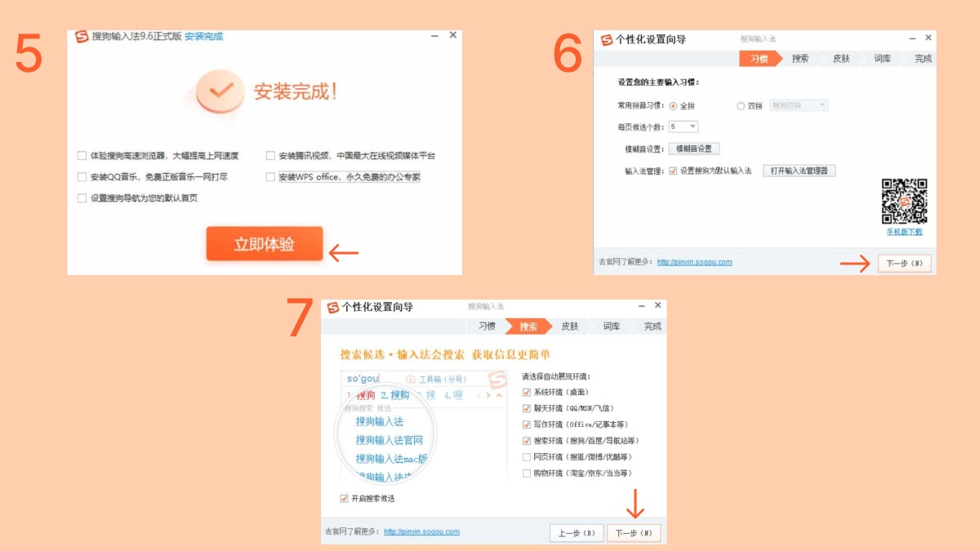
Task: Click the Sogou icon on 个性化设置向导 window
Action: tap(604, 37)
